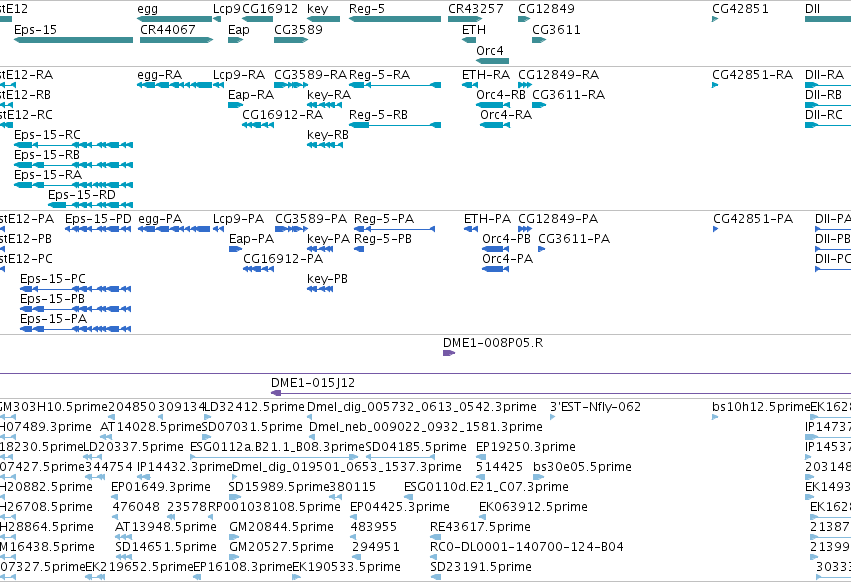Viewport: 851px width, 582px height.
Task: Select the Eps-15-PD CDS feature
Action: [x=98, y=229]
